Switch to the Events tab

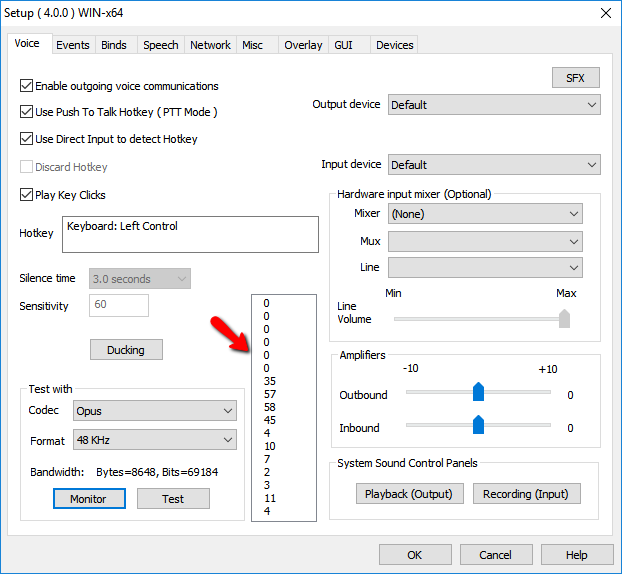click(x=73, y=45)
